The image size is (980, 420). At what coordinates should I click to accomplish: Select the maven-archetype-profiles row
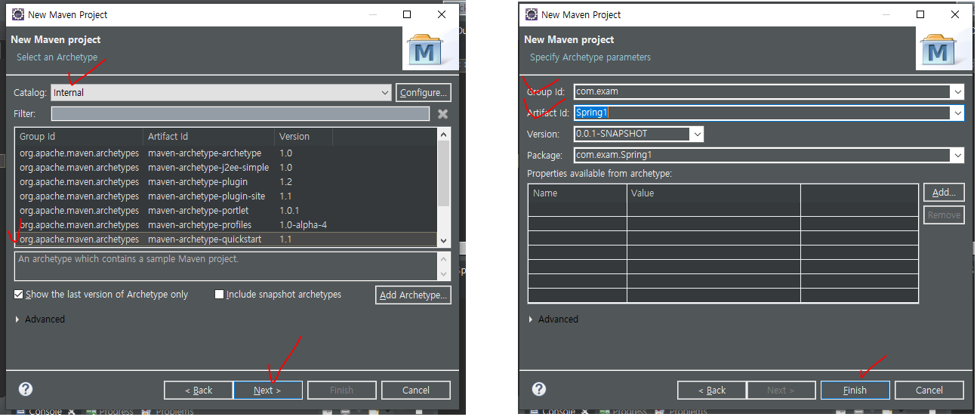coord(226,225)
